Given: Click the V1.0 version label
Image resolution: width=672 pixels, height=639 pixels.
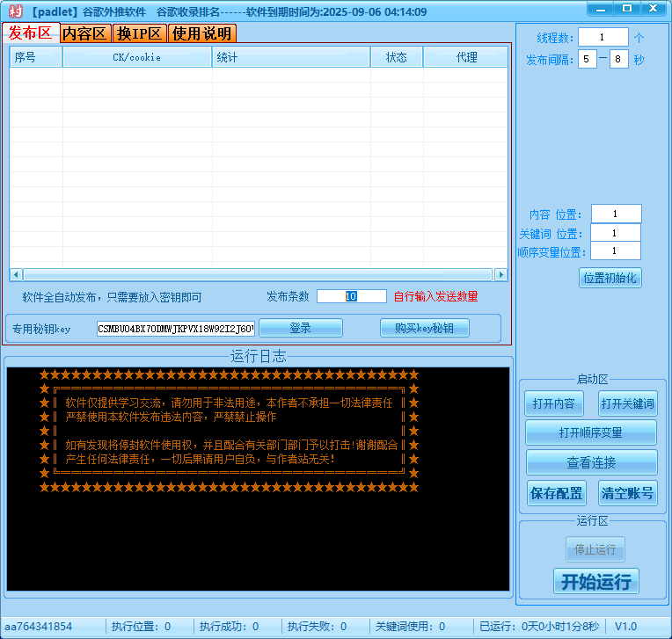Looking at the screenshot, I should (625, 627).
